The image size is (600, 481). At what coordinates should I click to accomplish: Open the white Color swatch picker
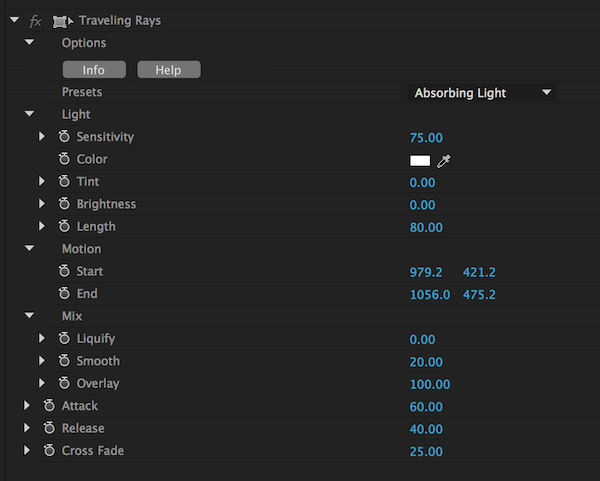pos(420,160)
